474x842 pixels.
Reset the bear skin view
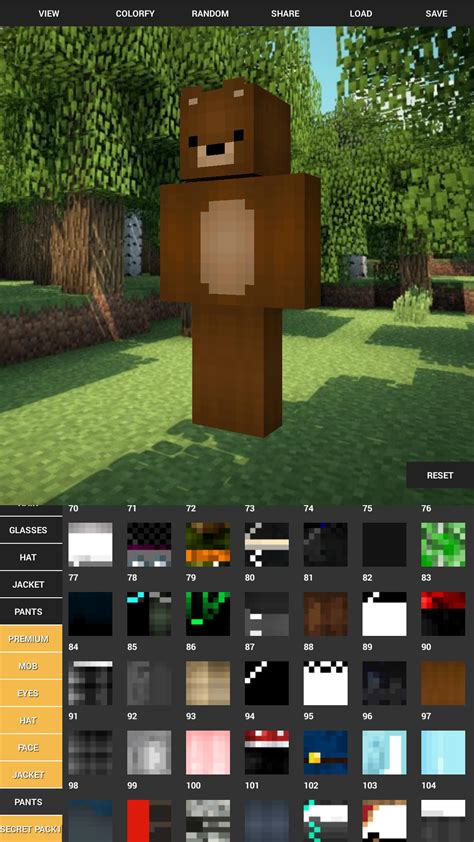(440, 475)
